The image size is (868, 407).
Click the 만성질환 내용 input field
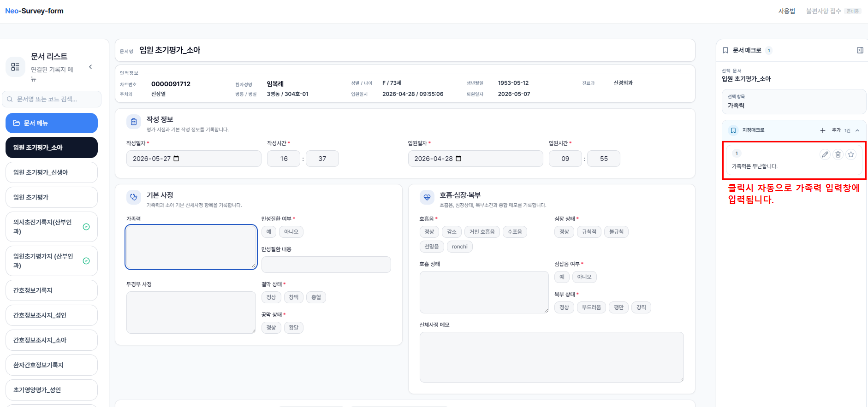(x=326, y=265)
